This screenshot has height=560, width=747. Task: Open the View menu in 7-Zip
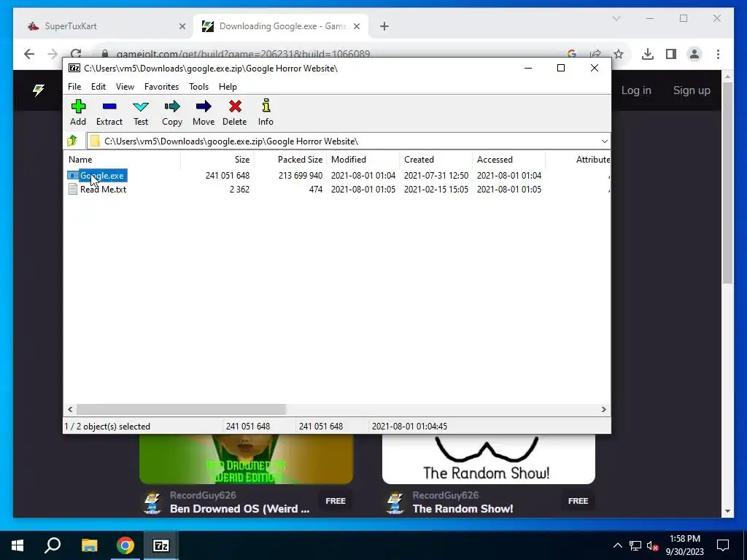click(x=125, y=87)
